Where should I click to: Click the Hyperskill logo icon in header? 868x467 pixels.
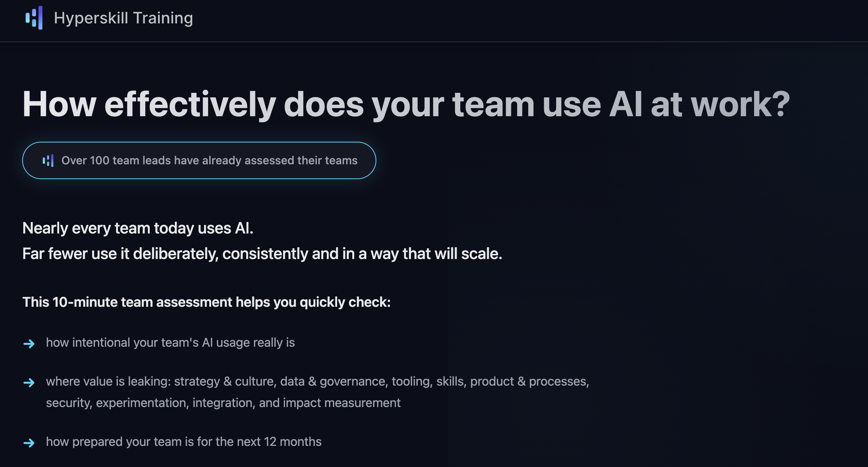coord(34,18)
